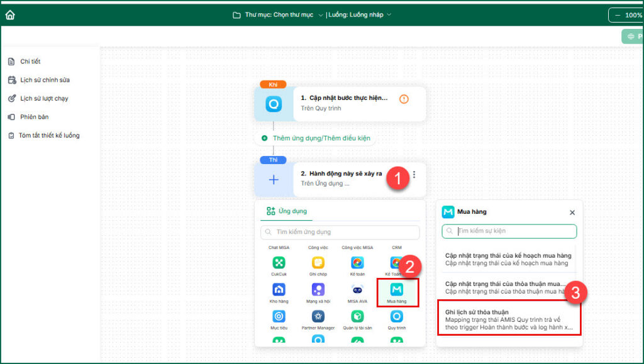Open the CukCuk app icon

click(279, 263)
